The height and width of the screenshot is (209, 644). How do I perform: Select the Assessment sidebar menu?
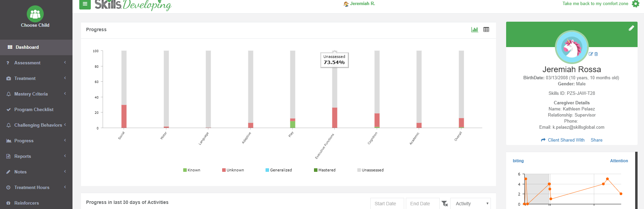point(36,63)
